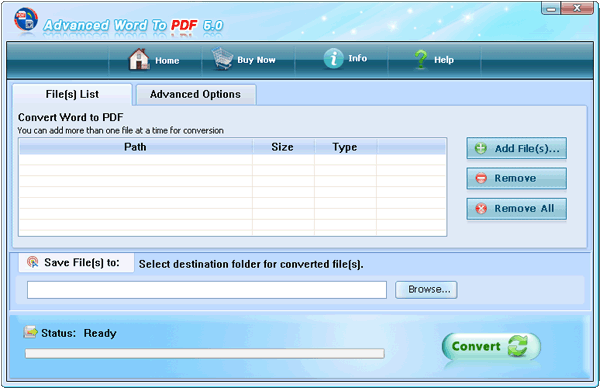Switch to the Advanced Options tab
The width and height of the screenshot is (600, 388).
(x=196, y=94)
